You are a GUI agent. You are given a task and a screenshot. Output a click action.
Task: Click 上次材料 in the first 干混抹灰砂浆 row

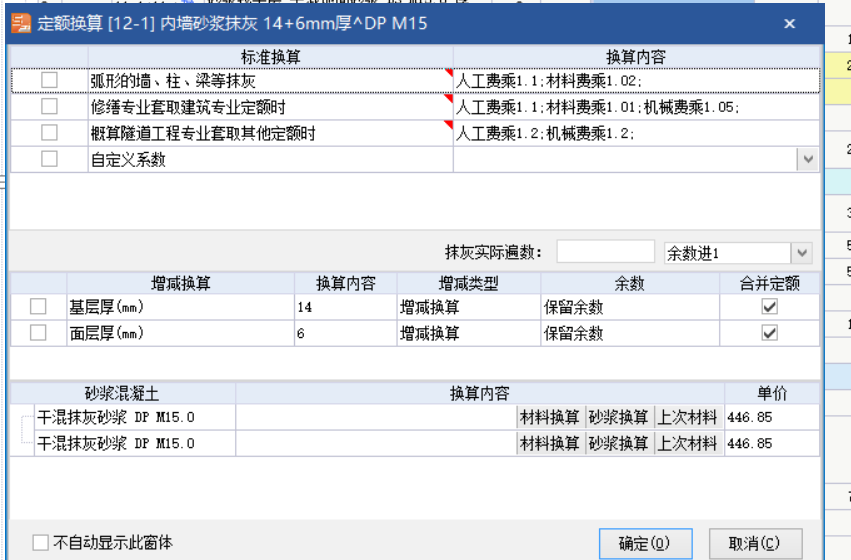688,417
